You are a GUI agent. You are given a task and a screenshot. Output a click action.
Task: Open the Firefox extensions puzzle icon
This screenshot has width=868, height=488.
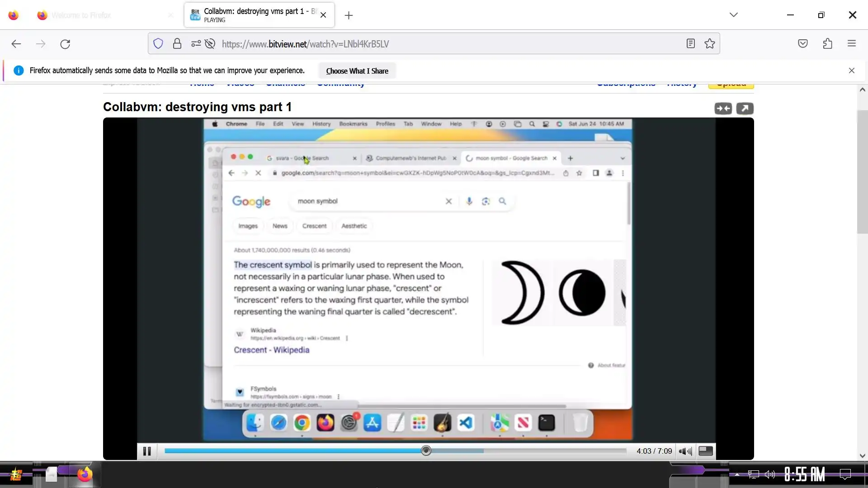[x=827, y=44]
